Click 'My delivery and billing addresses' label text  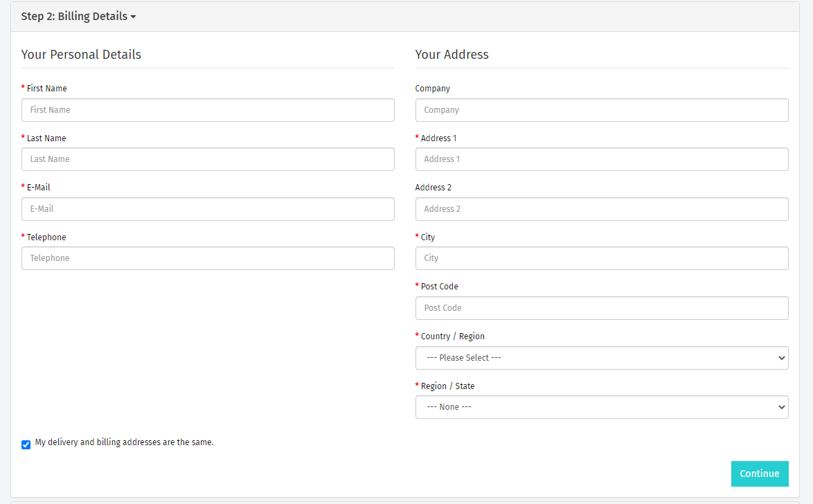coord(124,442)
